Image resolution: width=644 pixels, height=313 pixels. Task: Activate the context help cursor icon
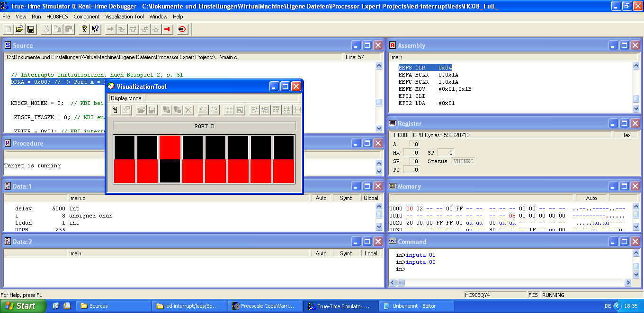pyautogui.click(x=95, y=29)
